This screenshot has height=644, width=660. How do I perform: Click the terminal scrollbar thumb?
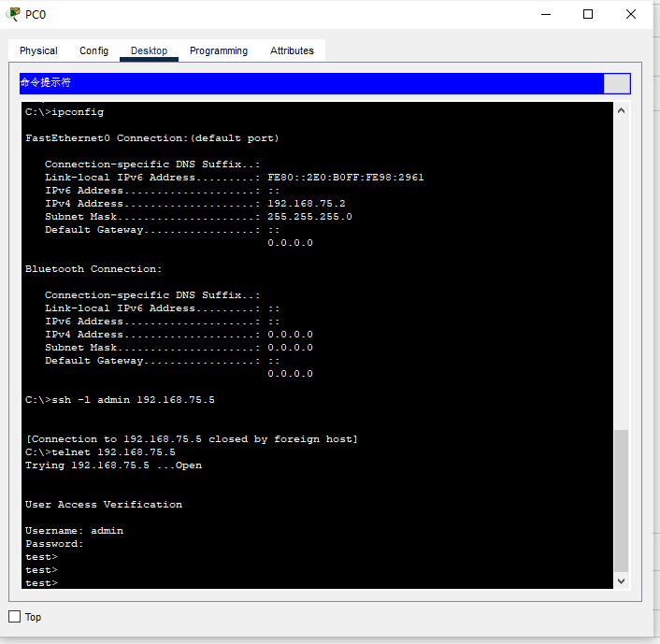coord(621,500)
